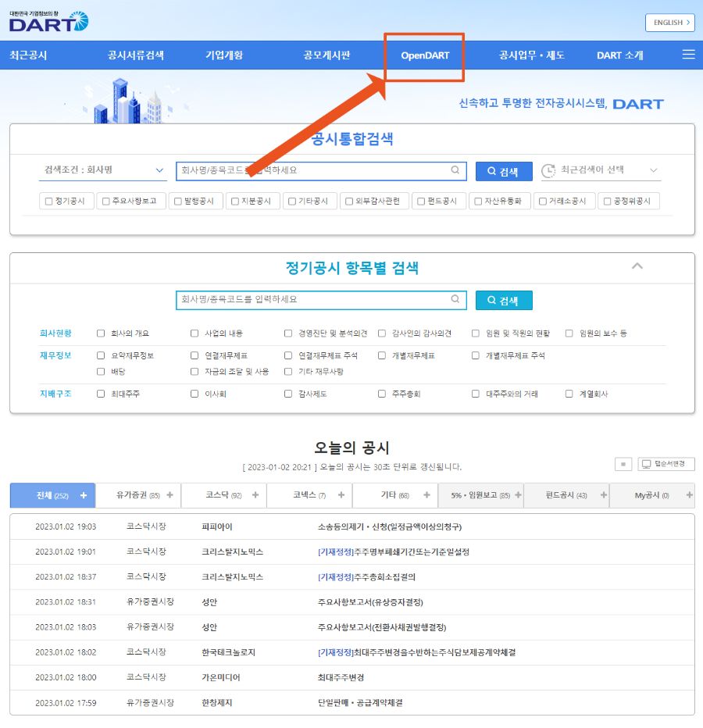
Task: Click 검색 button in 정기공시 항목별 검색
Action: click(504, 301)
